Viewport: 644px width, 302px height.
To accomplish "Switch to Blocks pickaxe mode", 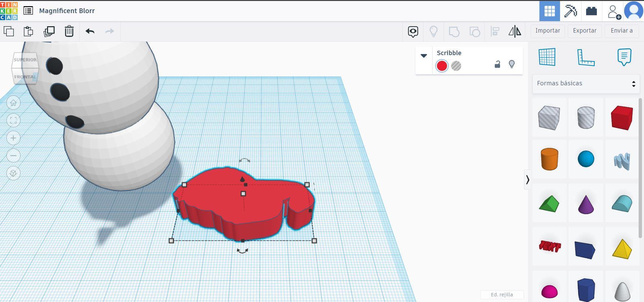I will (570, 11).
